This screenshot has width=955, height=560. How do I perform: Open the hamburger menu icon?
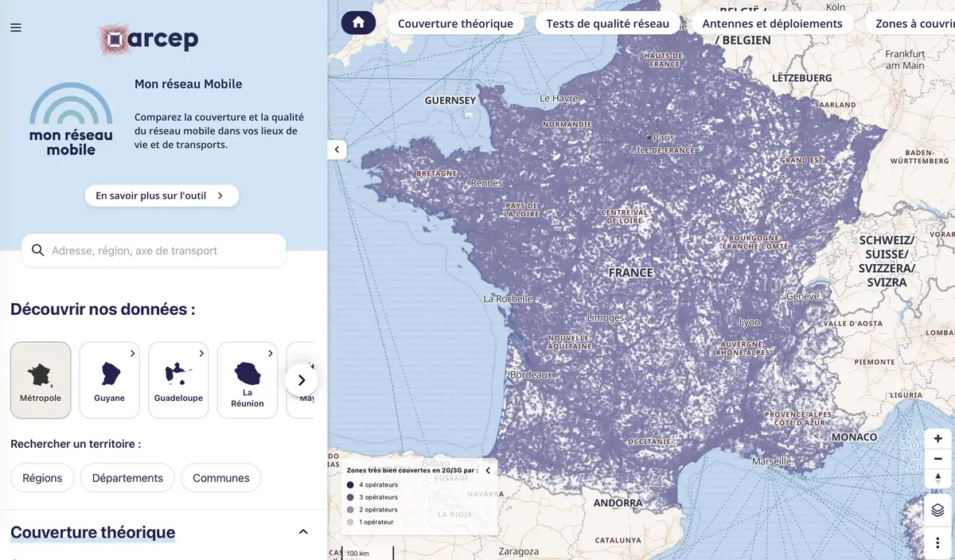[x=16, y=28]
